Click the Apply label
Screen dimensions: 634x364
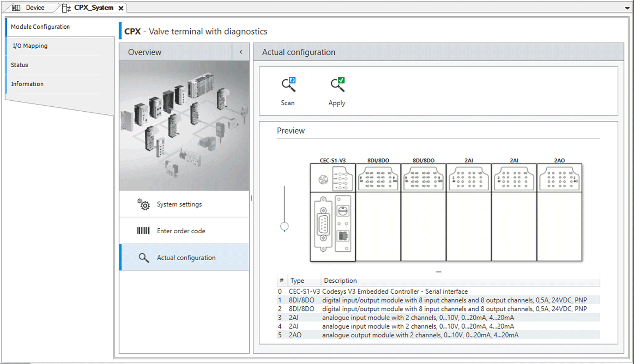[337, 103]
